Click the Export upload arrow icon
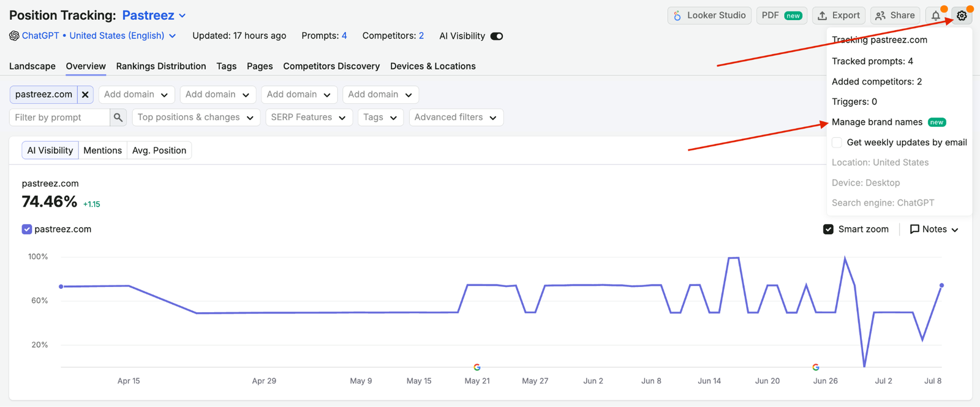This screenshot has height=407, width=980. point(823,16)
